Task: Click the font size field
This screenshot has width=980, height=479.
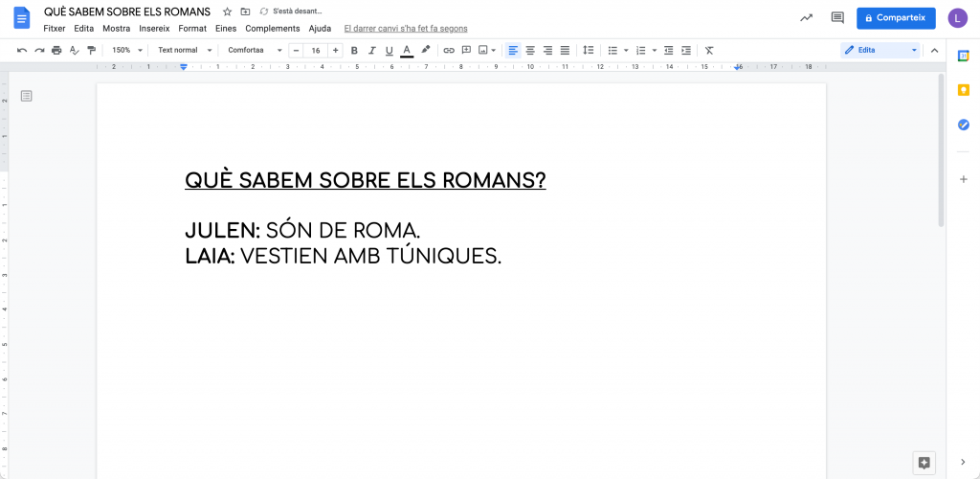Action: point(315,50)
